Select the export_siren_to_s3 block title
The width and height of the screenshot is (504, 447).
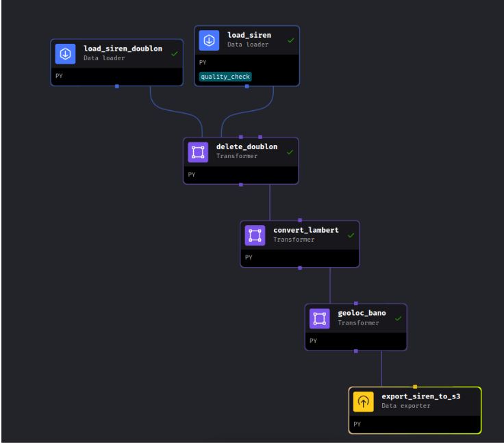[x=420, y=396]
